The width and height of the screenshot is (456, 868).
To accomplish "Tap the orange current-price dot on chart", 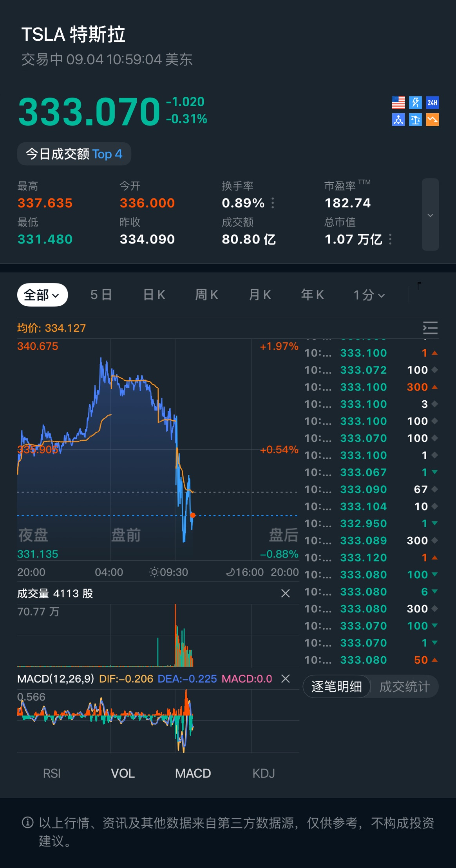I will [193, 516].
